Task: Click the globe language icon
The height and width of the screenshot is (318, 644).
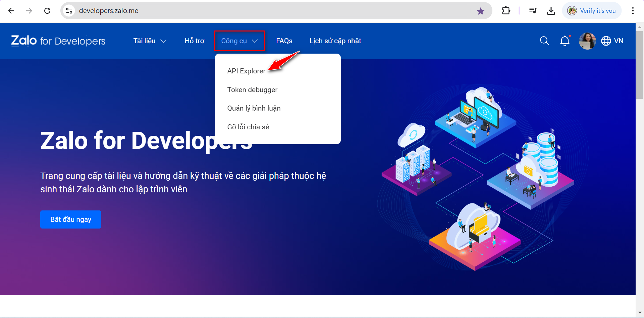Action: click(x=605, y=41)
